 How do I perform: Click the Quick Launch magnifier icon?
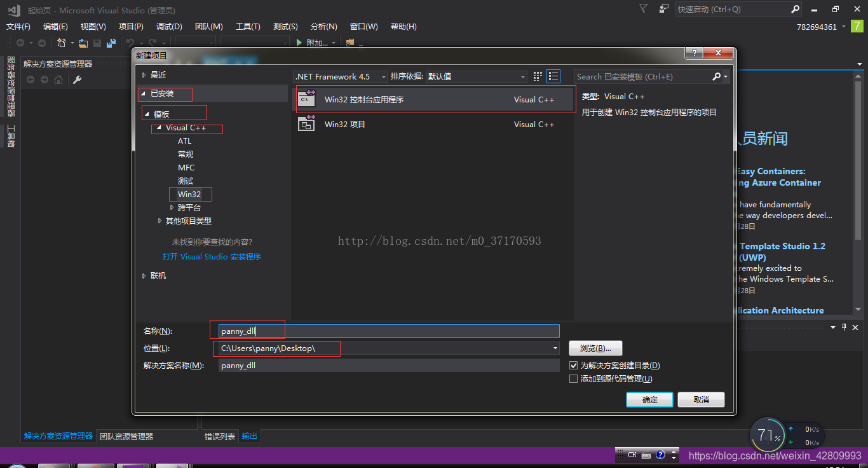[795, 9]
